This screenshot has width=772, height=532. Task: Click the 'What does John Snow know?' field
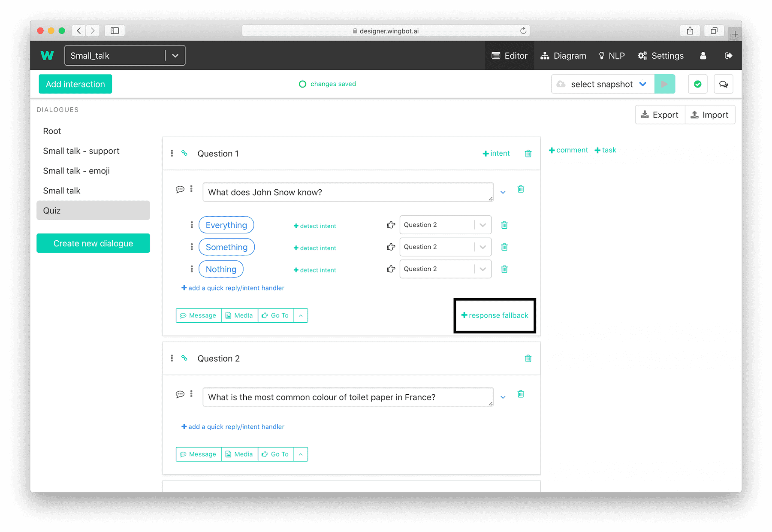[347, 192]
